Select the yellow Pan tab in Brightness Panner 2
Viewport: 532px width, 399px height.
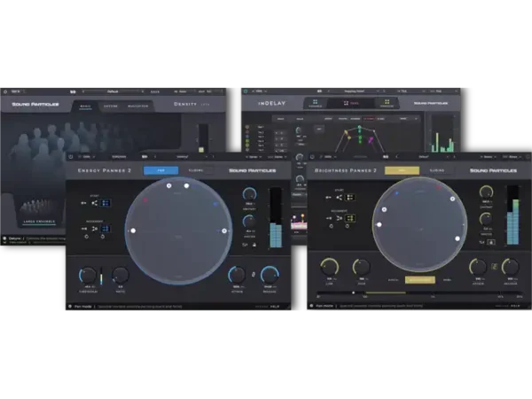[x=402, y=170]
